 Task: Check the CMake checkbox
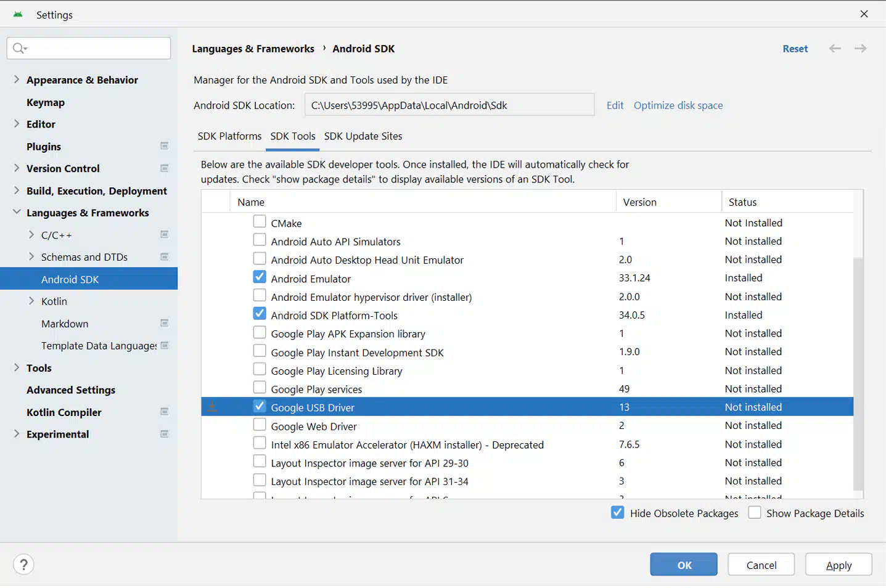point(260,221)
